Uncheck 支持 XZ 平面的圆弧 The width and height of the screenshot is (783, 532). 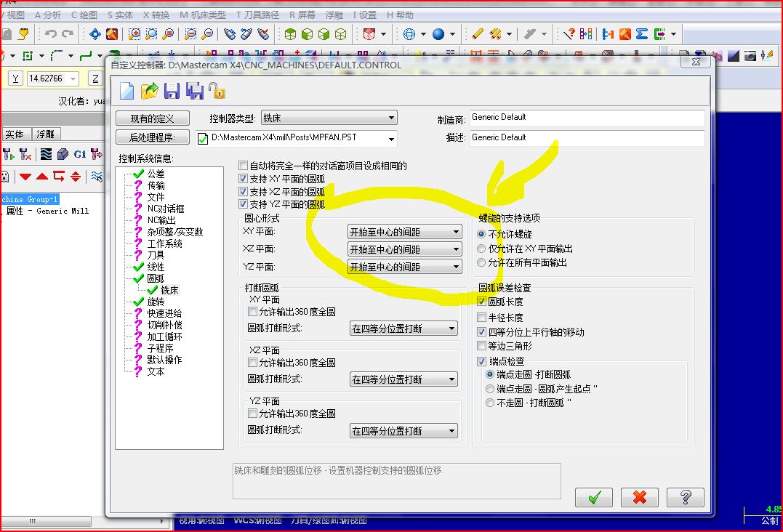pyautogui.click(x=244, y=191)
